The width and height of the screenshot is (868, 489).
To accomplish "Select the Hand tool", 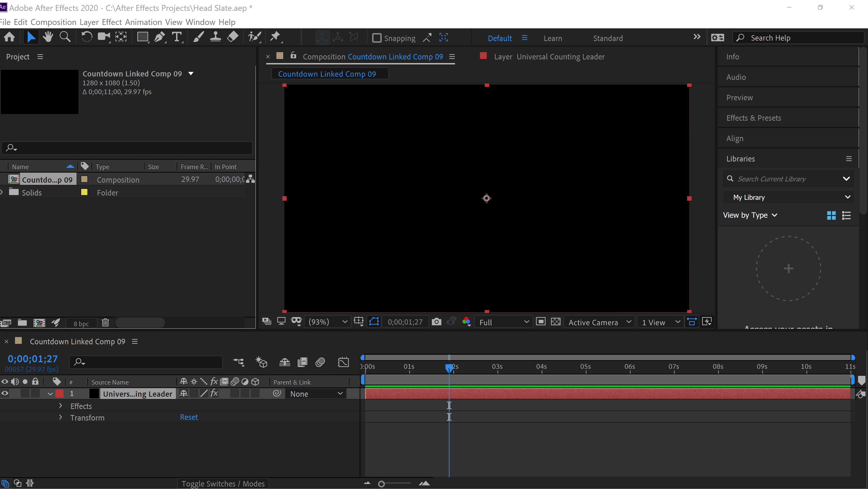I will (48, 37).
